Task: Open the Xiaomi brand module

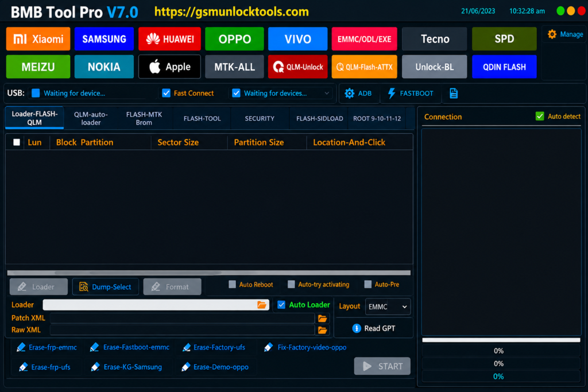Action: [38, 39]
